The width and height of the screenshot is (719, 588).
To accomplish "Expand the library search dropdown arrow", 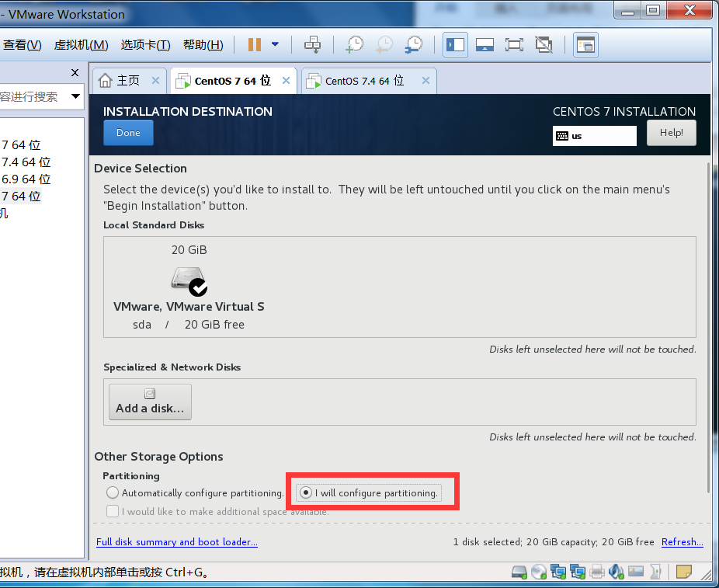I will [x=75, y=96].
